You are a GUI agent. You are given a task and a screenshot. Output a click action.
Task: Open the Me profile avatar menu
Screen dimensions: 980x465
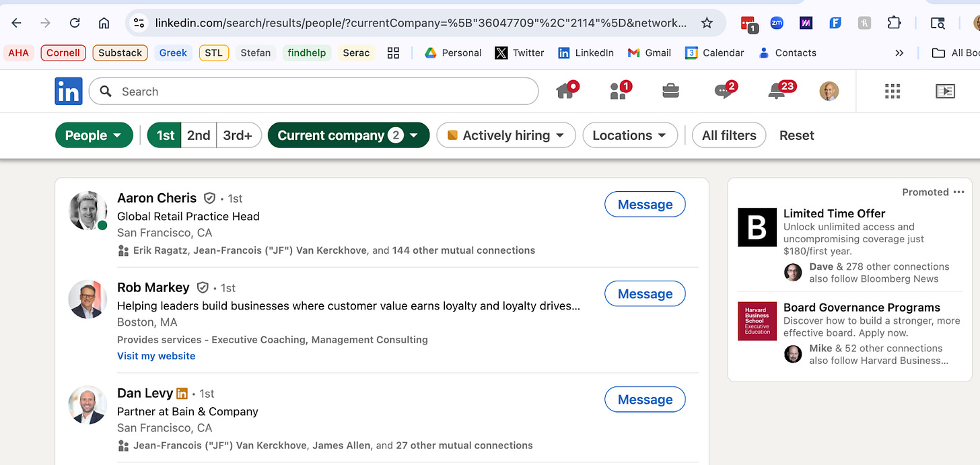[829, 91]
